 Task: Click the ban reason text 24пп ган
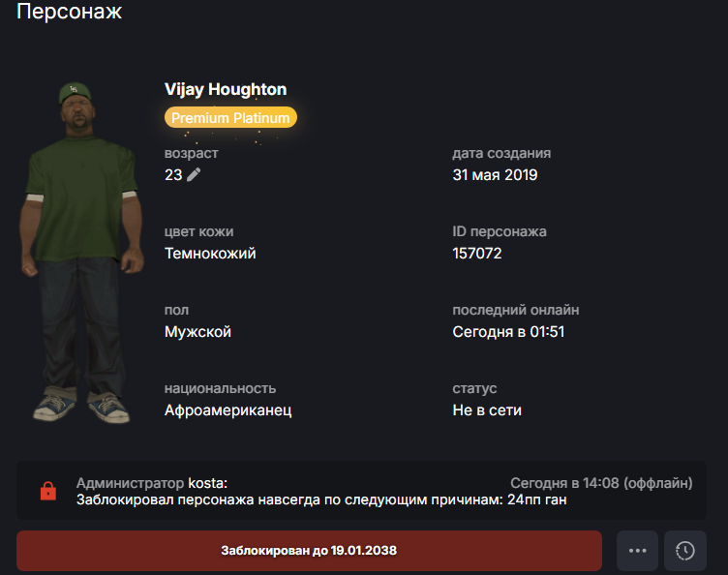[x=536, y=499]
